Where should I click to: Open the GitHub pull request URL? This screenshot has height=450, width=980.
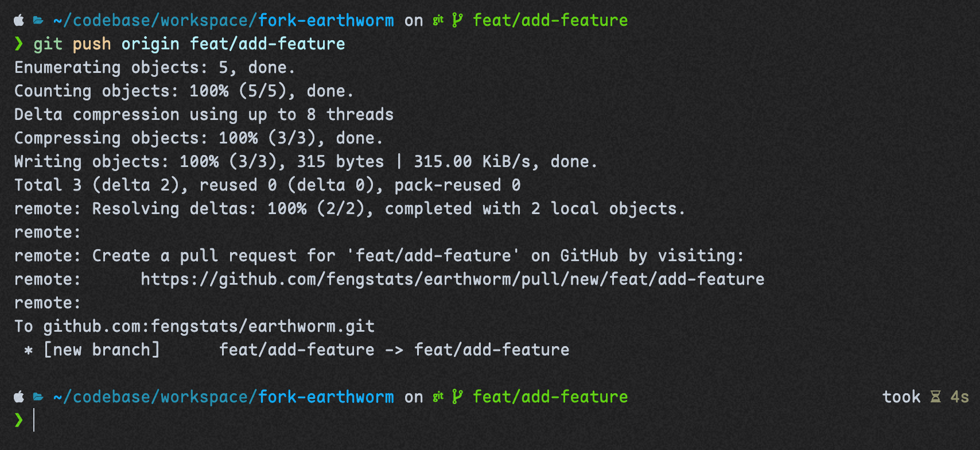click(452, 280)
